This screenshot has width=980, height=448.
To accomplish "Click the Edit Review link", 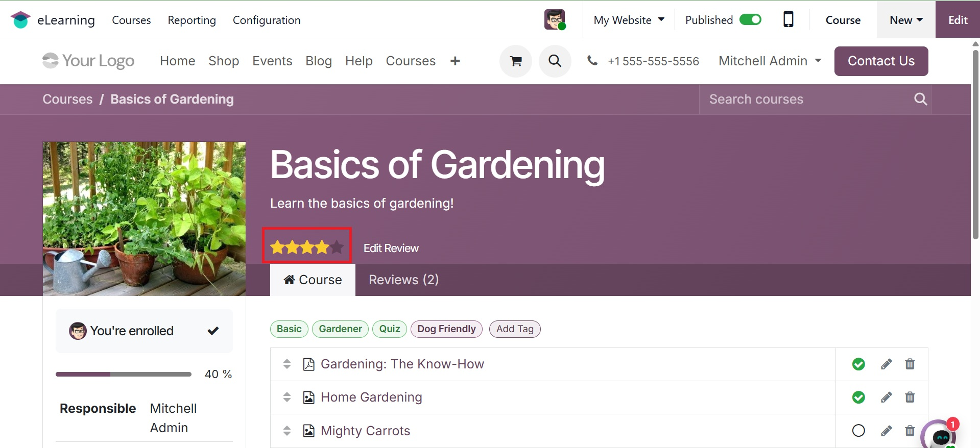I will (x=391, y=248).
